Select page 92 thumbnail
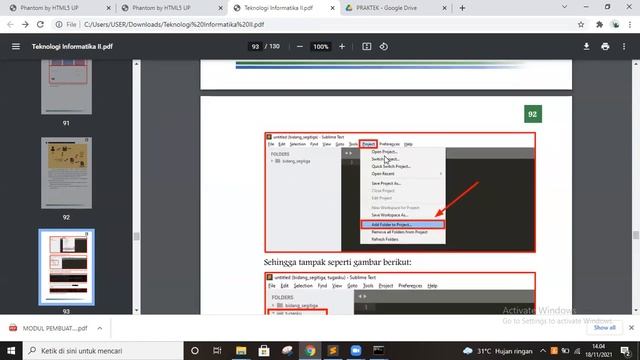Screen dimensions: 640x360 tap(66, 173)
